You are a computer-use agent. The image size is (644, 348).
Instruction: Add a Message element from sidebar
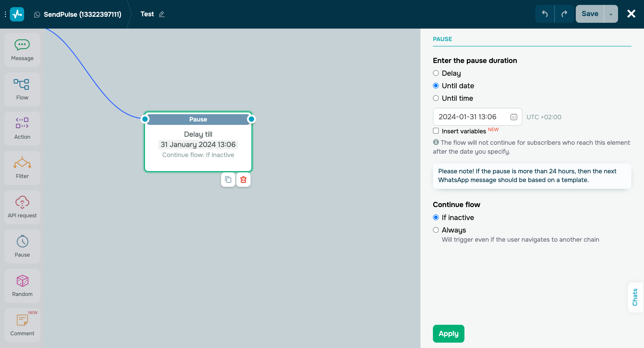coord(22,50)
